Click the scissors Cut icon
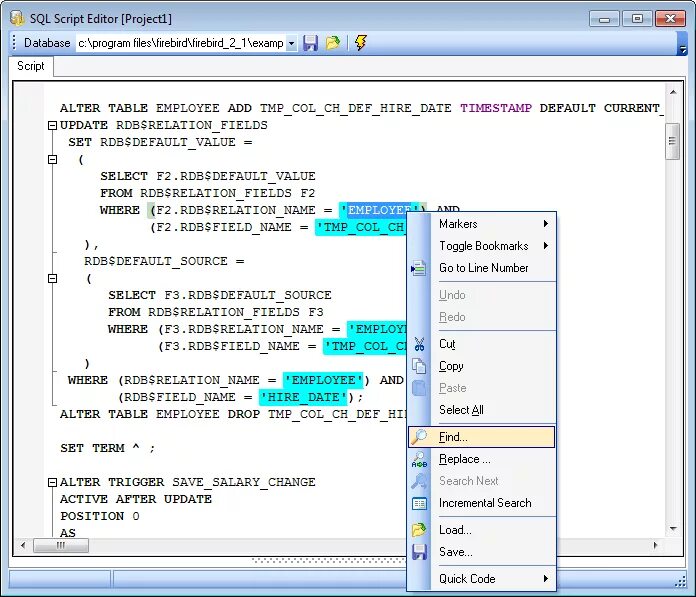This screenshot has width=696, height=597. click(x=419, y=344)
